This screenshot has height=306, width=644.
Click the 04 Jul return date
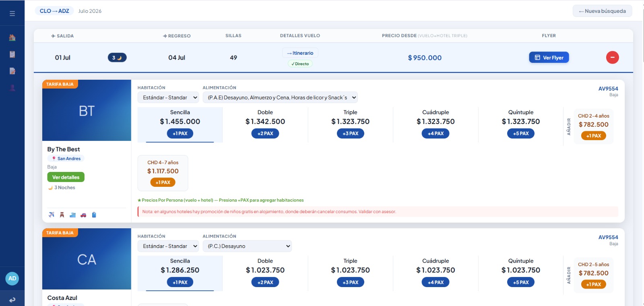[177, 58]
